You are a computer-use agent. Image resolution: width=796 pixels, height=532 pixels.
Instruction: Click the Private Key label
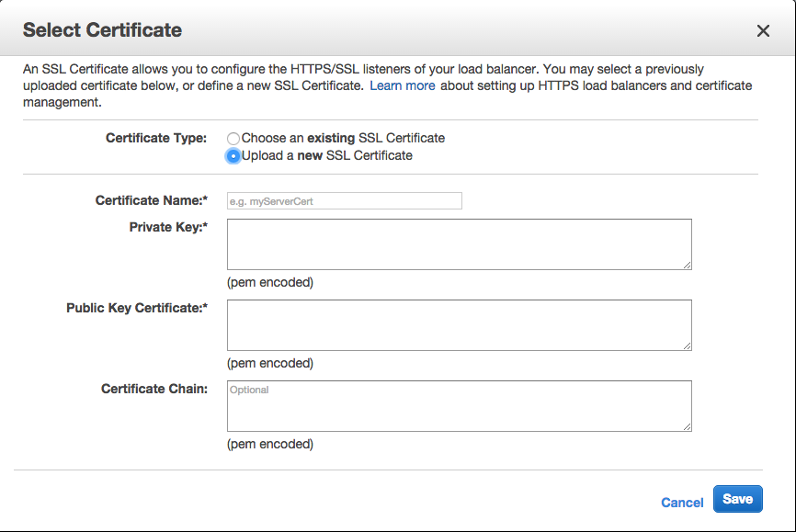tap(168, 227)
